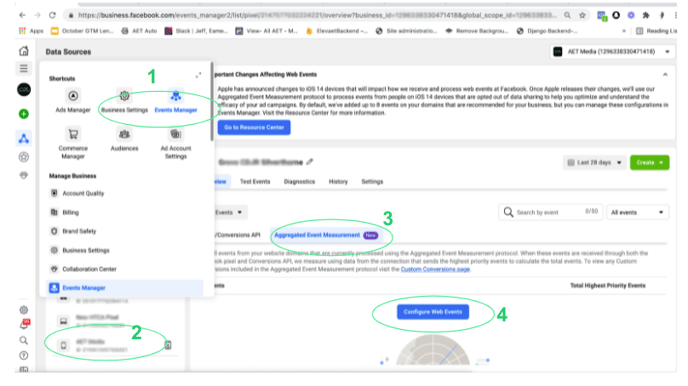This screenshot has width=688, height=386.
Task: Toggle the hamburger menu icon
Action: click(24, 68)
